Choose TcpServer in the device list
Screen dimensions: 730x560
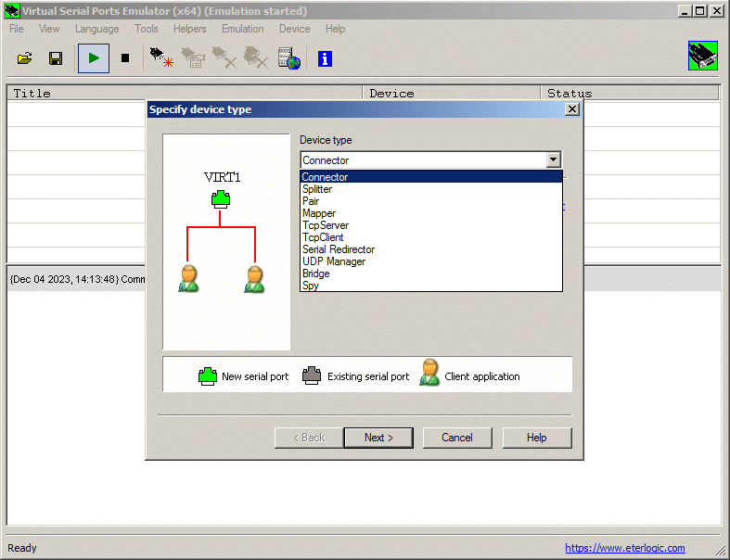326,225
